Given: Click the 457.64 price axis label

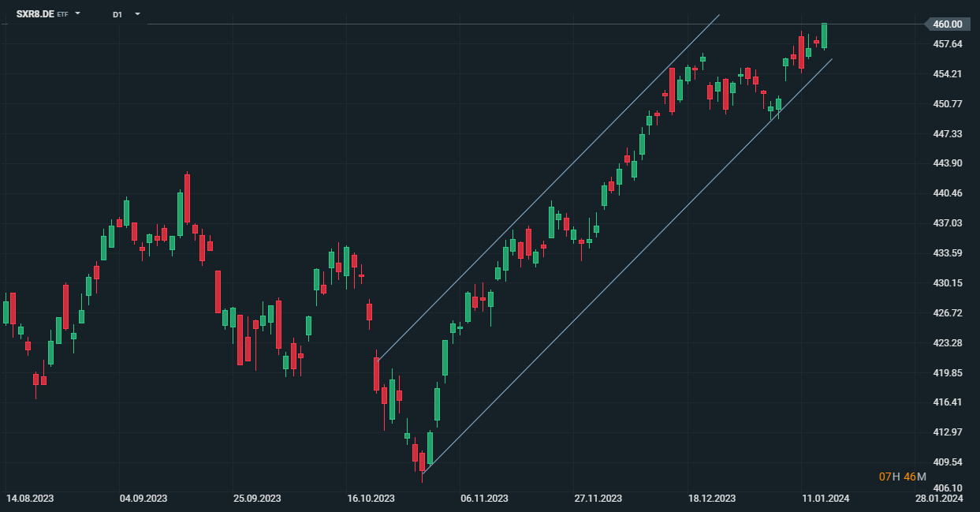Looking at the screenshot, I should pos(948,44).
